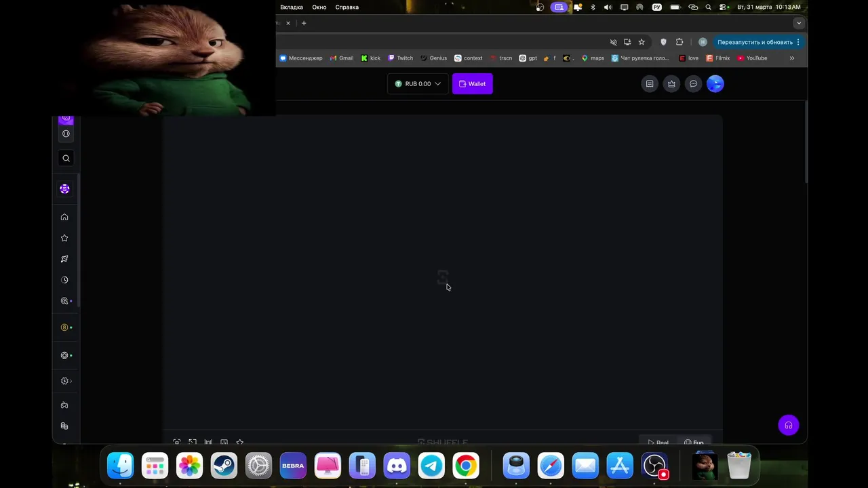The width and height of the screenshot is (868, 488).
Task: Open Chrome profile avatar icon
Action: [x=703, y=42]
